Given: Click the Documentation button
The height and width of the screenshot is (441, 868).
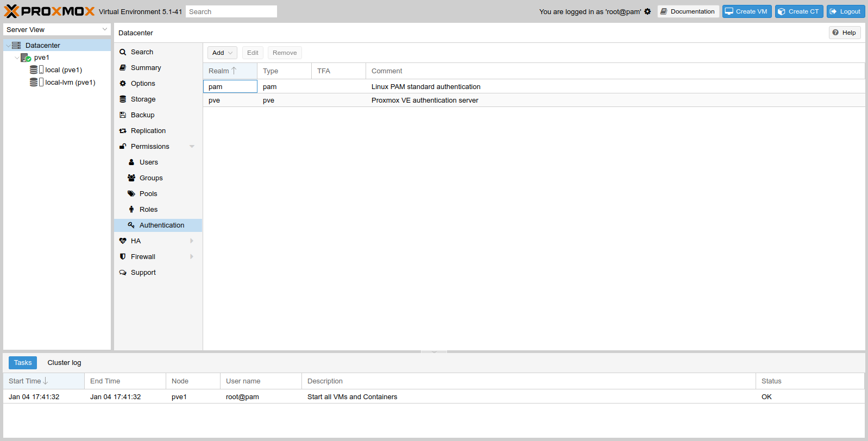Looking at the screenshot, I should (688, 11).
